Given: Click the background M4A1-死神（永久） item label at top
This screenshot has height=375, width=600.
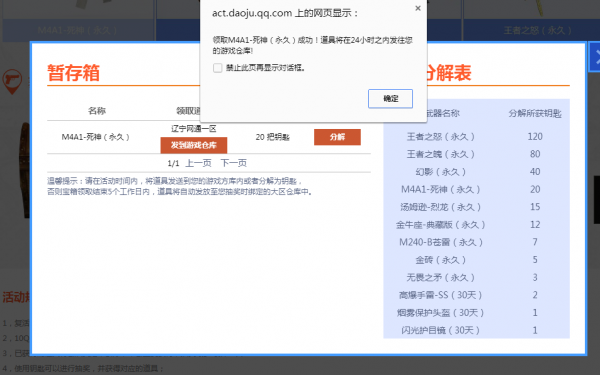Looking at the screenshot, I should (x=77, y=30).
